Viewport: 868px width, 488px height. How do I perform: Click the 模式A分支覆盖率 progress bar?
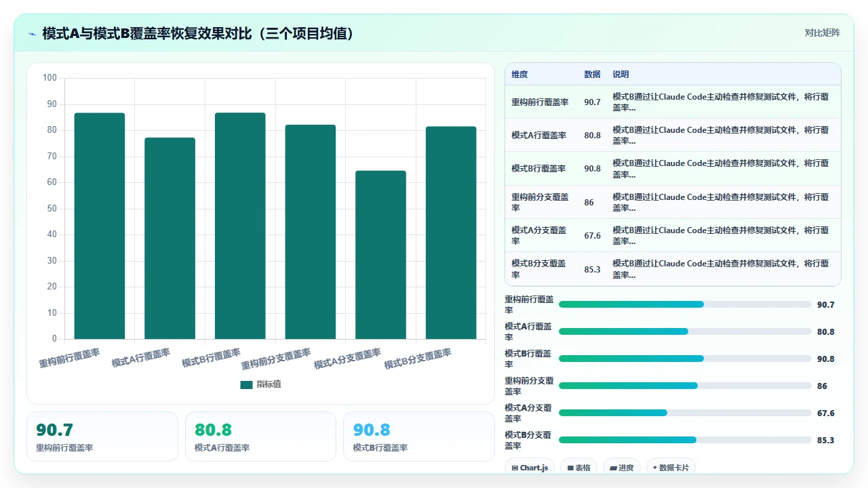[x=685, y=413]
